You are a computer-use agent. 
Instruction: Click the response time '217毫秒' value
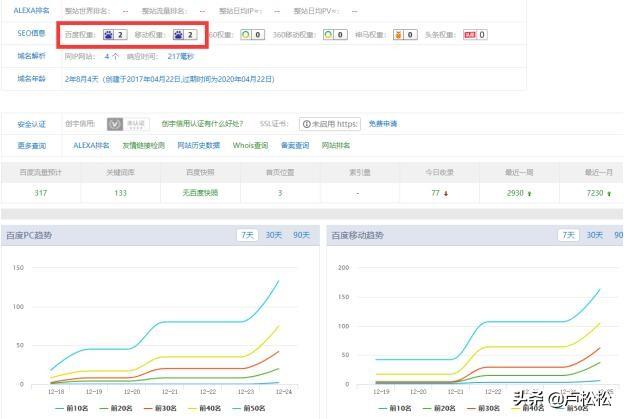pyautogui.click(x=180, y=57)
